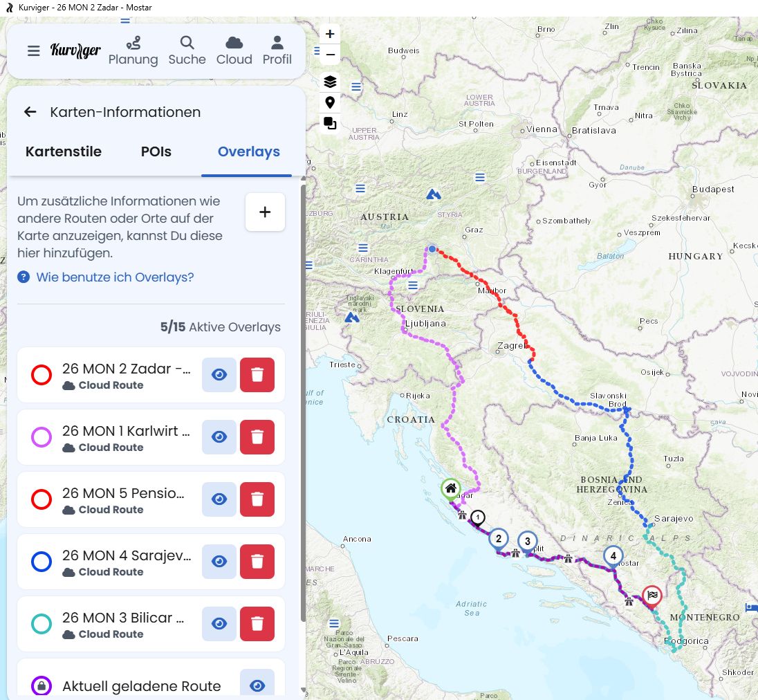This screenshot has width=758, height=700.
Task: Go back from Karten-Informationen
Action: [x=30, y=112]
